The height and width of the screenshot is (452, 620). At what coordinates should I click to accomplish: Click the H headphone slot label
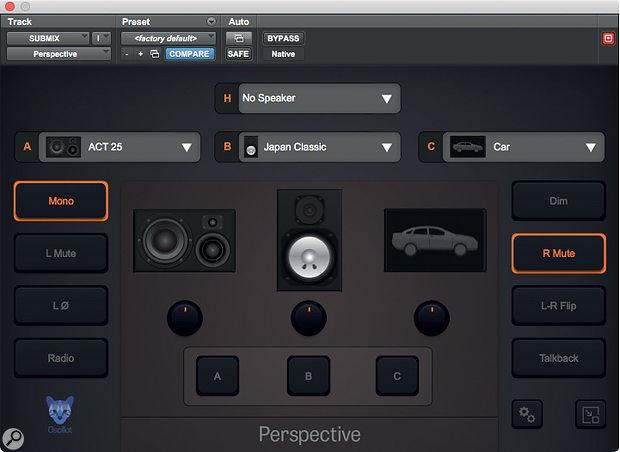(227, 98)
